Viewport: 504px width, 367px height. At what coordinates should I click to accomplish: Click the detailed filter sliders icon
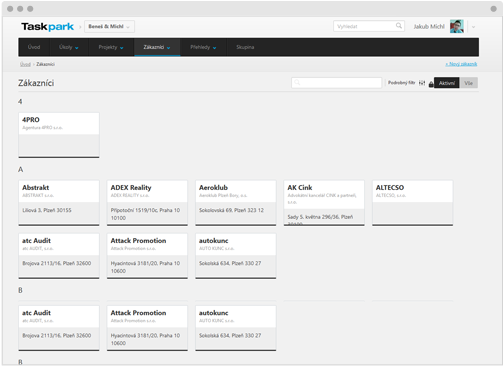[x=422, y=83]
